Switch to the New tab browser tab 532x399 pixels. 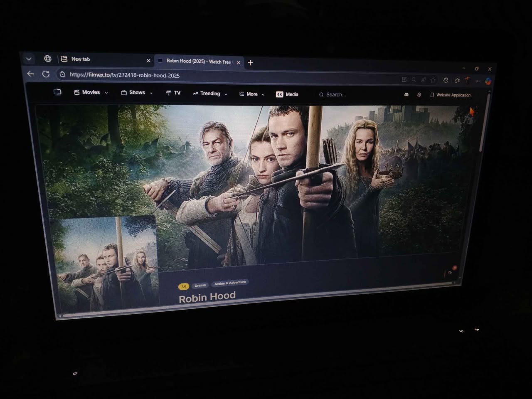tap(105, 59)
